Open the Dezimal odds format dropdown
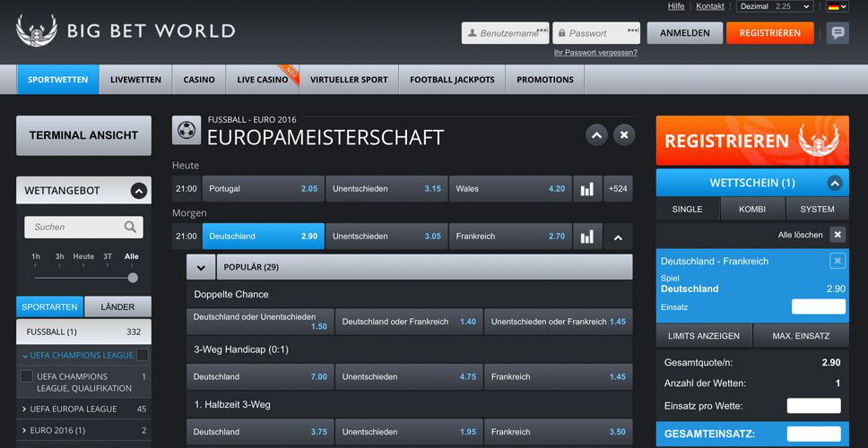This screenshot has width=868, height=448. point(775,6)
